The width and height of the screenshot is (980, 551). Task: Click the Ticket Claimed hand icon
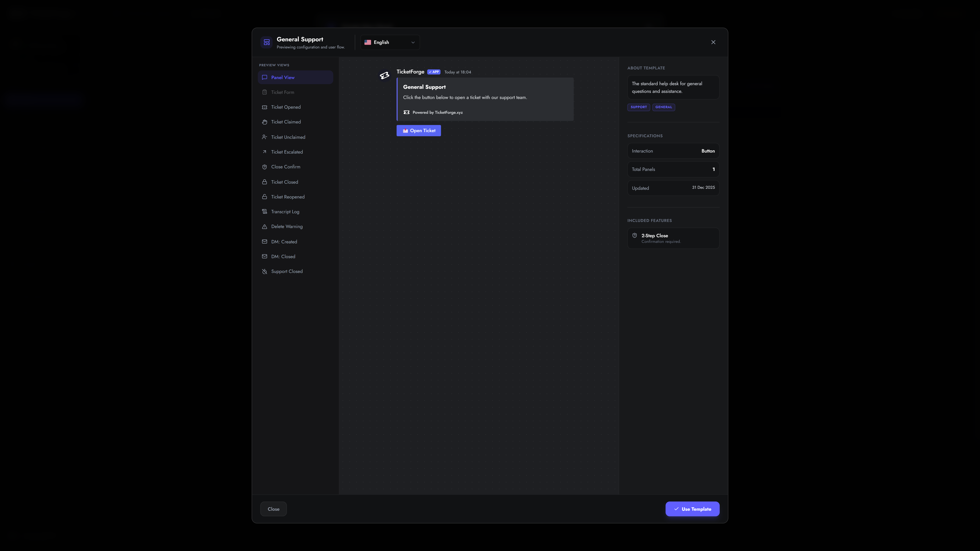coord(264,122)
